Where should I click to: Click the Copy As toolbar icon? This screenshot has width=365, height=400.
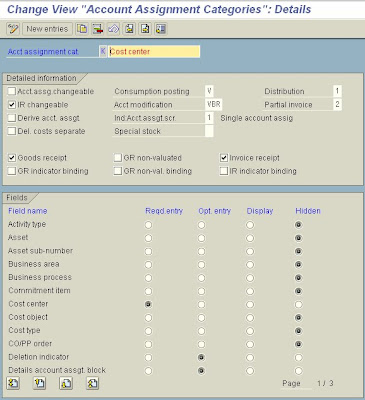pos(82,29)
